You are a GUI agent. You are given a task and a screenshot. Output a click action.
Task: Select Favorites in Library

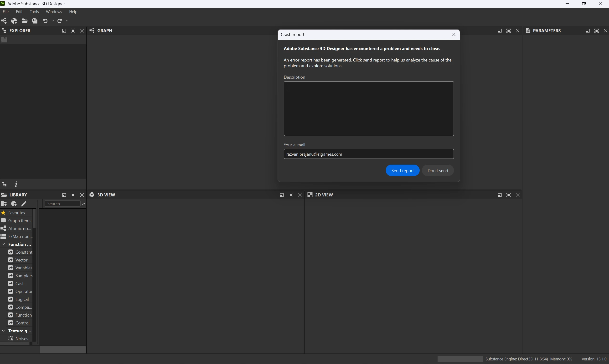pos(16,213)
